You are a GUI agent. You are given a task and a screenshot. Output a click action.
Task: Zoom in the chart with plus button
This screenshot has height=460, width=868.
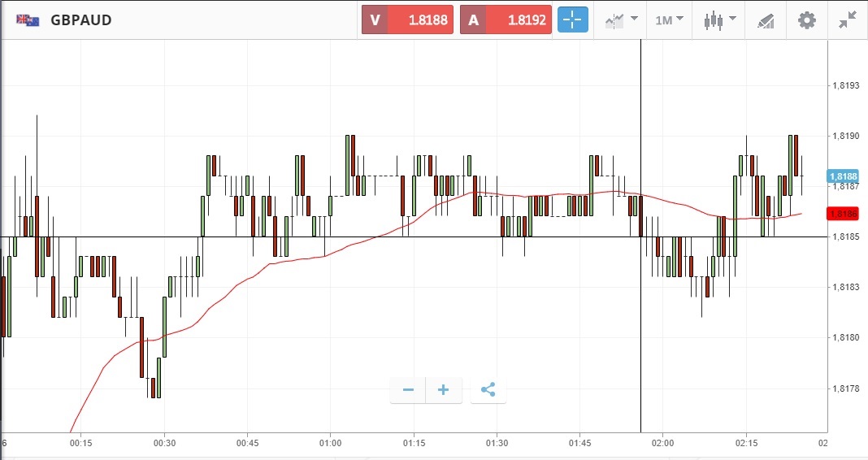[x=444, y=390]
